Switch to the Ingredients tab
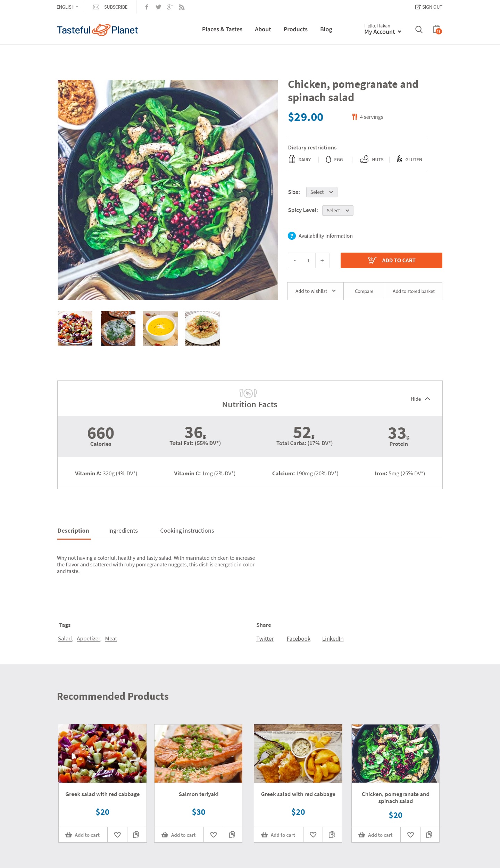The width and height of the screenshot is (500, 868). pos(123,531)
